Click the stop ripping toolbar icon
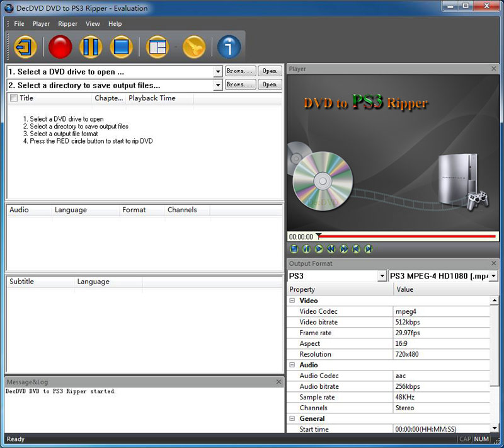 121,47
